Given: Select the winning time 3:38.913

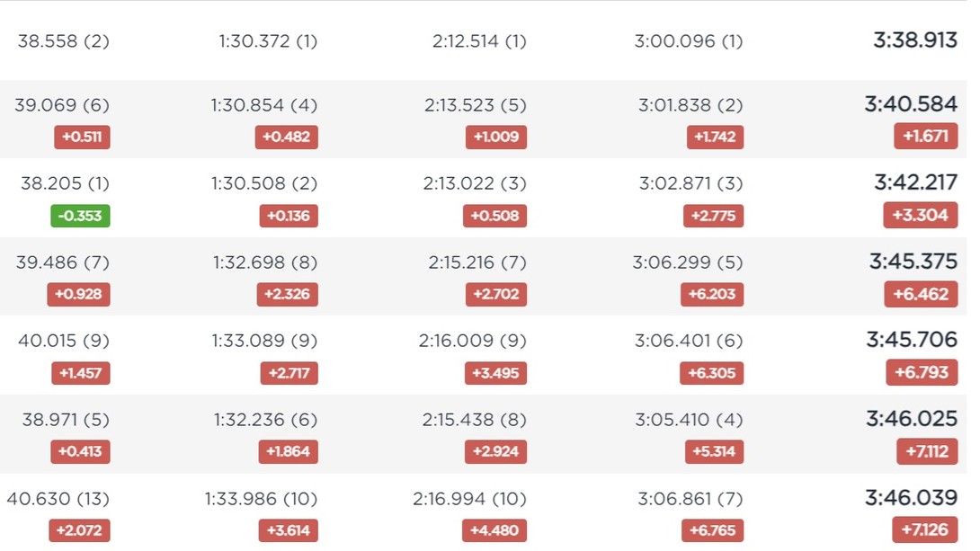Looking at the screenshot, I should [x=915, y=40].
